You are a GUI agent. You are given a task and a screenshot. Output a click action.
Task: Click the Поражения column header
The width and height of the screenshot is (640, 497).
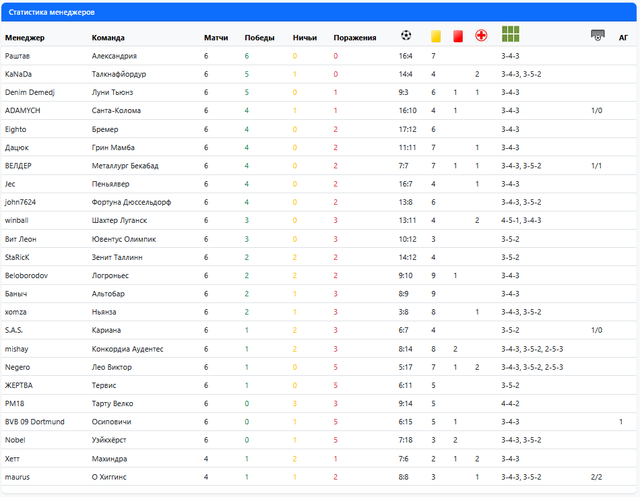pyautogui.click(x=355, y=38)
